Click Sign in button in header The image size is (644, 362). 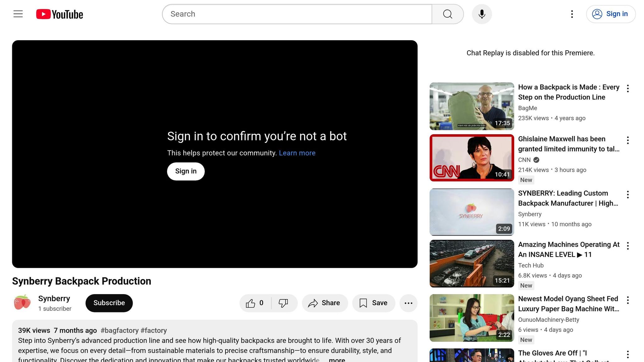coord(611,14)
